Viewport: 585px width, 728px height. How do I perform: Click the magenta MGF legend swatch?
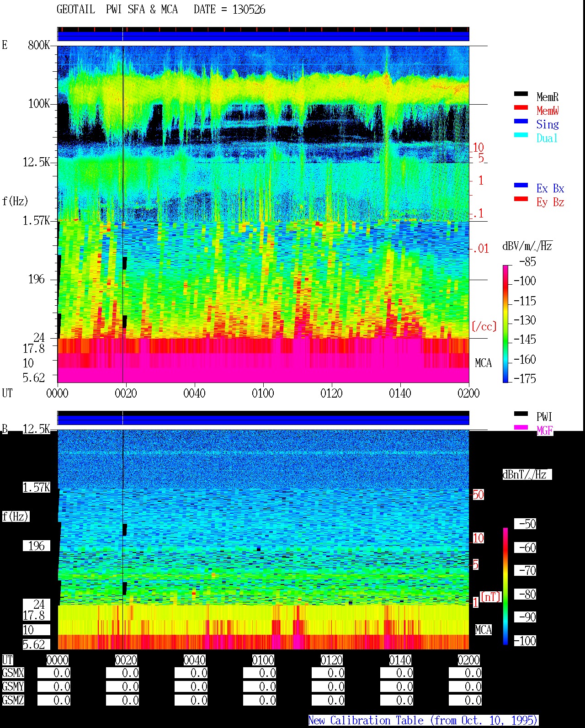521,428
